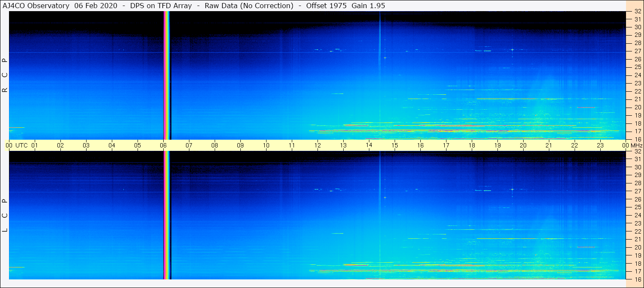This screenshot has width=644, height=288.
Task: Click the Raw Data (No Correction) header text
Action: [x=249, y=6]
